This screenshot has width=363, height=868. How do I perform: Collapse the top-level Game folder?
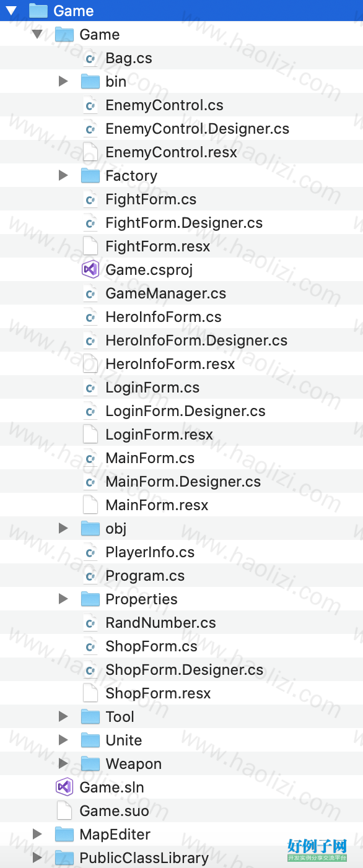(x=11, y=11)
